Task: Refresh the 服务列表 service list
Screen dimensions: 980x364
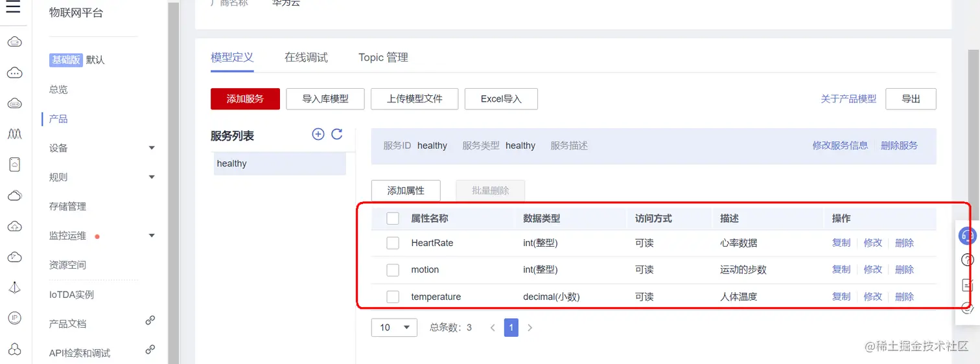Action: point(337,134)
